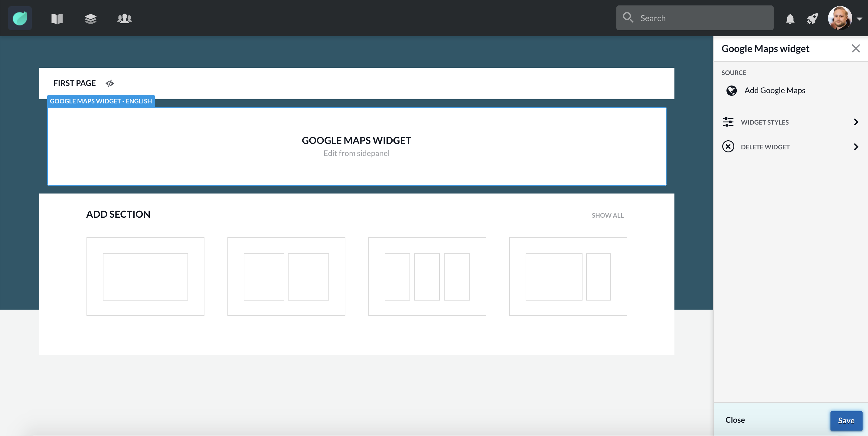Screen dimensions: 868x436
Task: Open the book library icon
Action: coord(57,18)
